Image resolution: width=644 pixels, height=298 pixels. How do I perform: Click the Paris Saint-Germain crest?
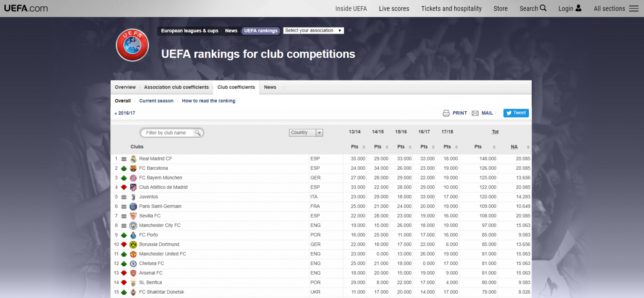click(133, 206)
